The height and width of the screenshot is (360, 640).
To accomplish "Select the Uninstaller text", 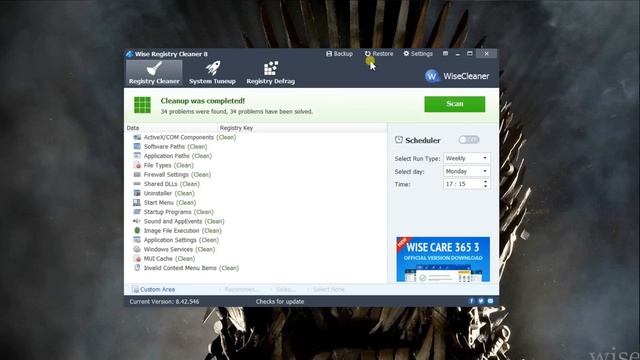I will point(158,193).
